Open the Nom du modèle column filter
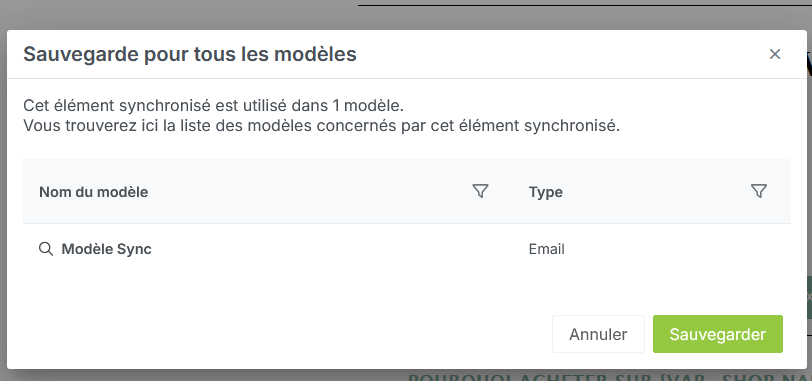 [x=481, y=192]
